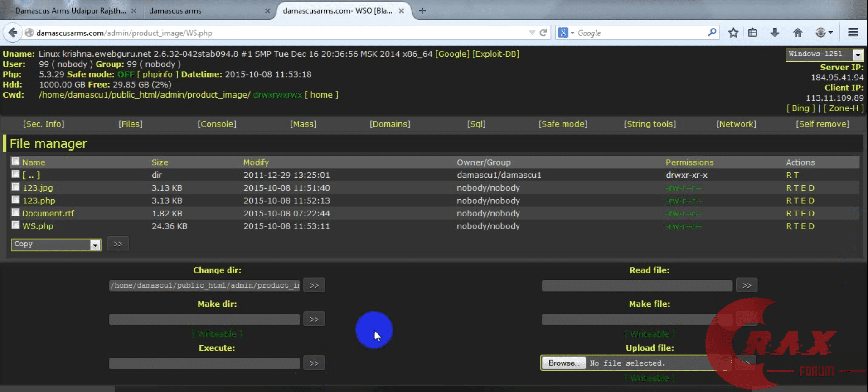Click the Browse... button under Upload file

pos(563,363)
